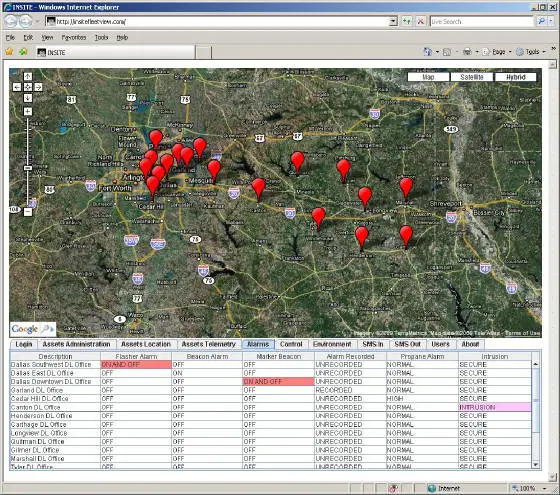Screen dimensions: 560x495
Task: Click the Google logo on map
Action: point(25,329)
